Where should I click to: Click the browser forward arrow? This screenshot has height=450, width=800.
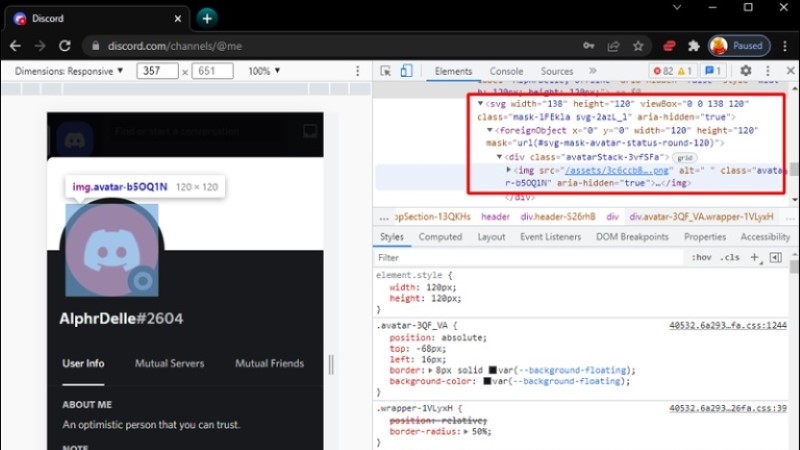pos(40,46)
